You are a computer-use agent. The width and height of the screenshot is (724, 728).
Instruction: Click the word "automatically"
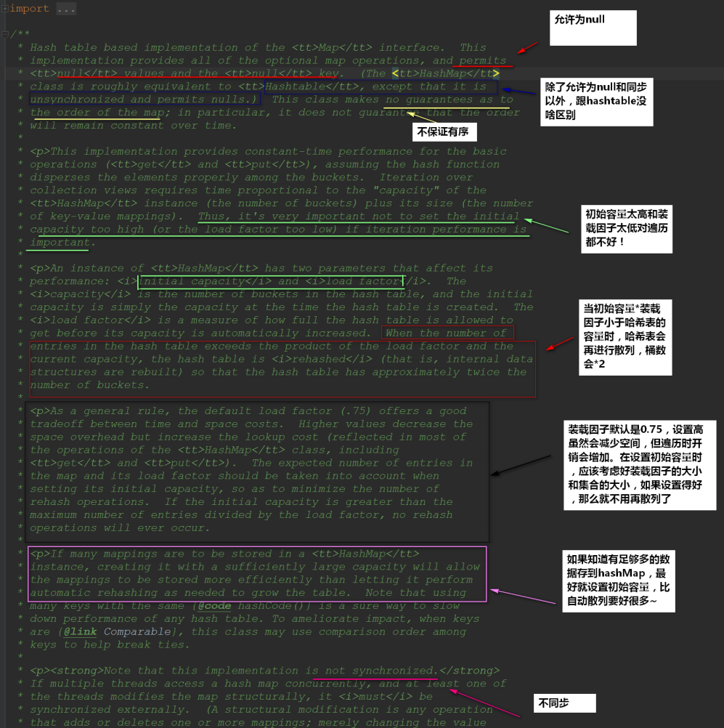[x=255, y=333]
